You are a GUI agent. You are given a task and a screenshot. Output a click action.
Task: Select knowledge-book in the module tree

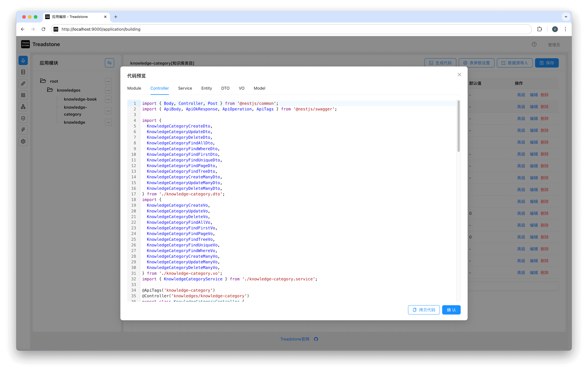80,99
